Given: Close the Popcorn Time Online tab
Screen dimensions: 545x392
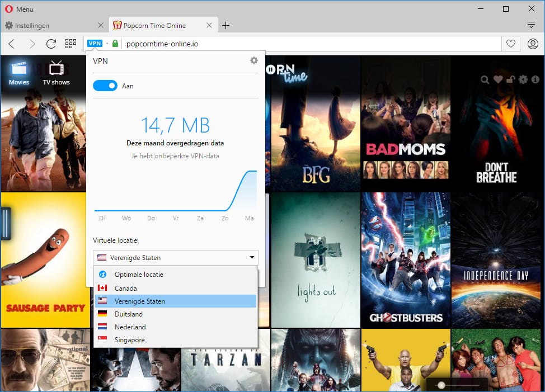Looking at the screenshot, I should 209,25.
